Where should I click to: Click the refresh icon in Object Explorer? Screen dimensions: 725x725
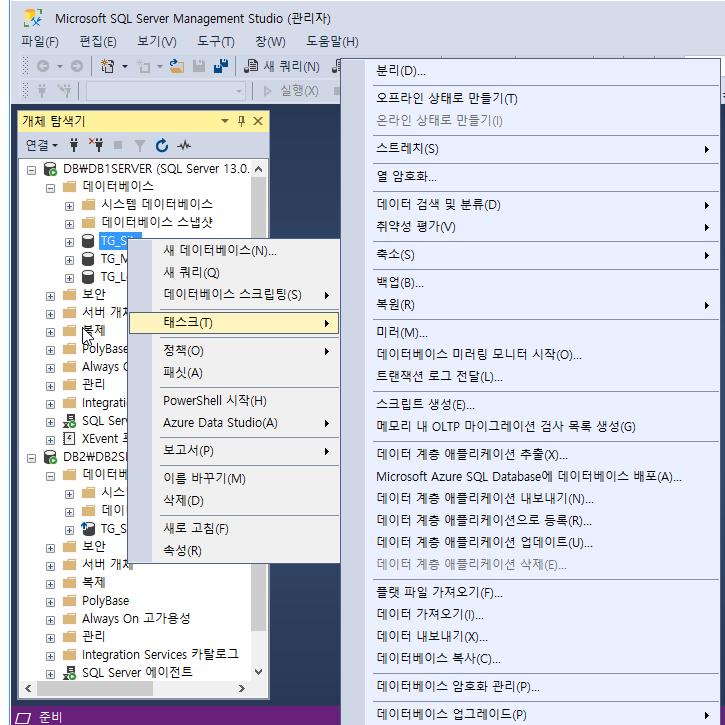(161, 146)
